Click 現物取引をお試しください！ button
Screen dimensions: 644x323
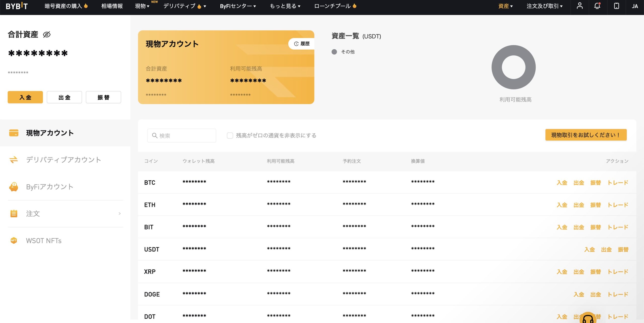tap(586, 135)
